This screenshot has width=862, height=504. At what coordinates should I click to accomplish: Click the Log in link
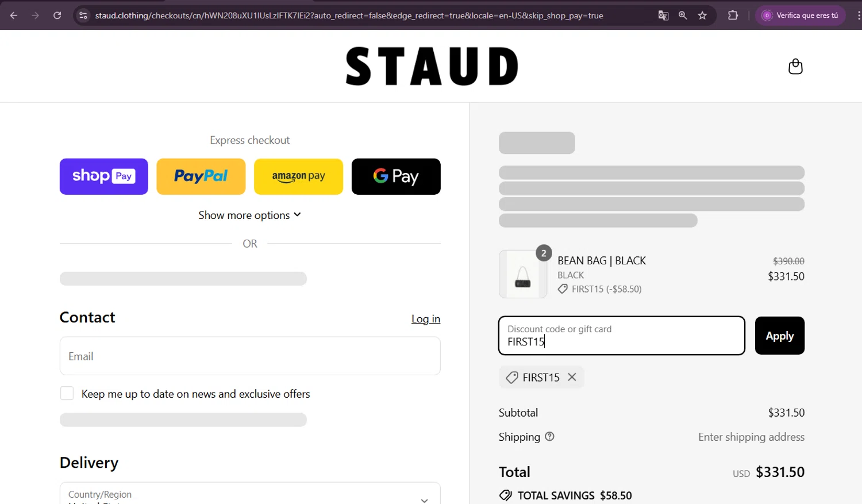[x=426, y=319]
